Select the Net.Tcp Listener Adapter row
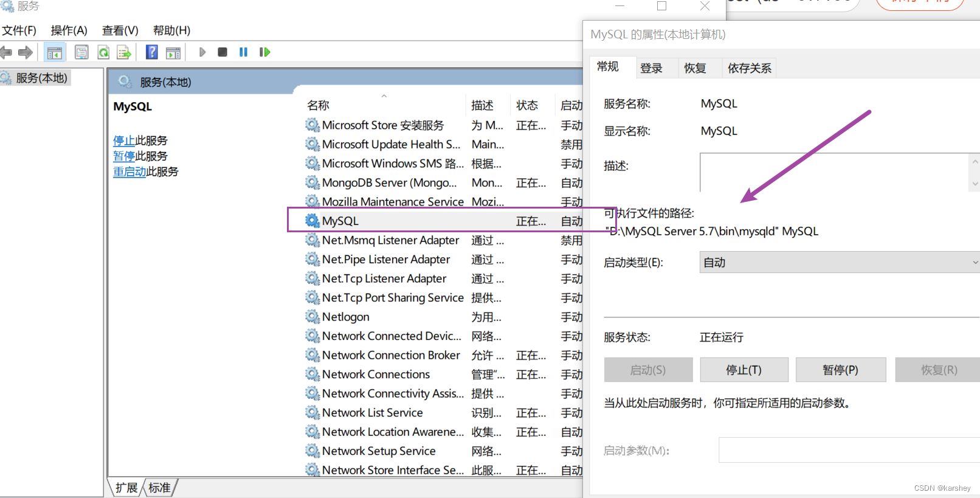The image size is (980, 498). point(444,278)
